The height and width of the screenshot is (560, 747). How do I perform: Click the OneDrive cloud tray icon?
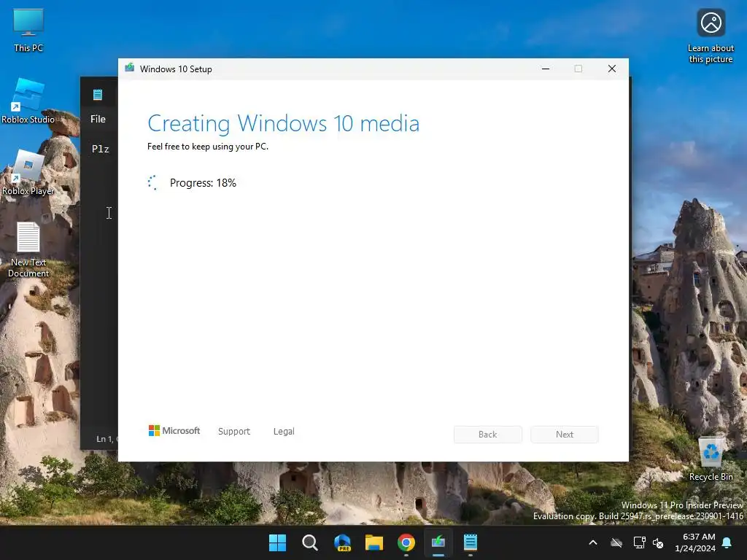[x=616, y=542]
